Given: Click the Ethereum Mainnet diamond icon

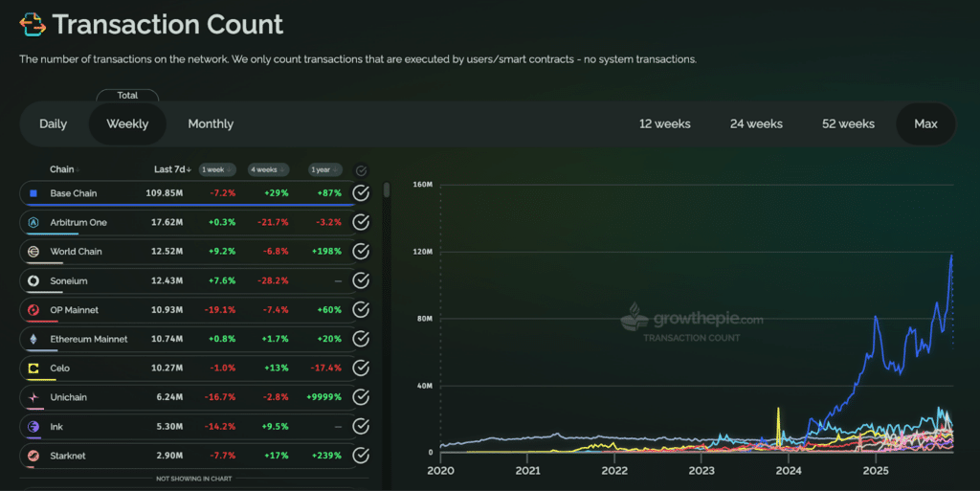Looking at the screenshot, I should tap(33, 339).
